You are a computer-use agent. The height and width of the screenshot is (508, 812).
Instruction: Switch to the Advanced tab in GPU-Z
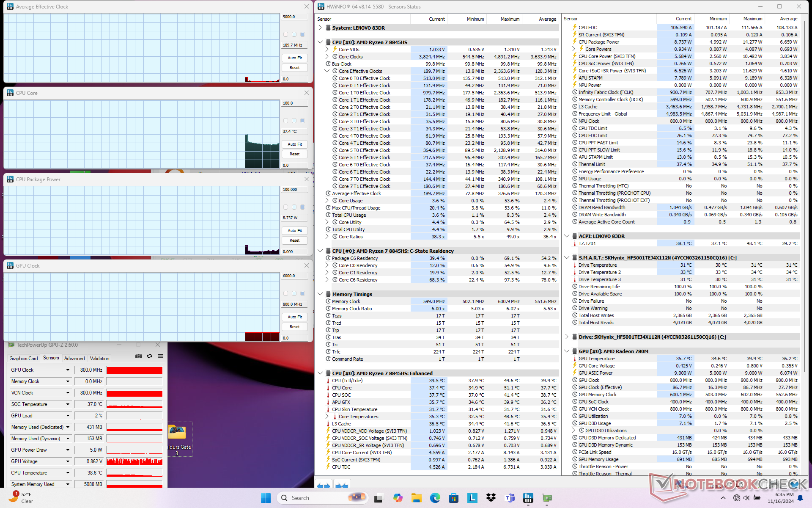point(74,358)
